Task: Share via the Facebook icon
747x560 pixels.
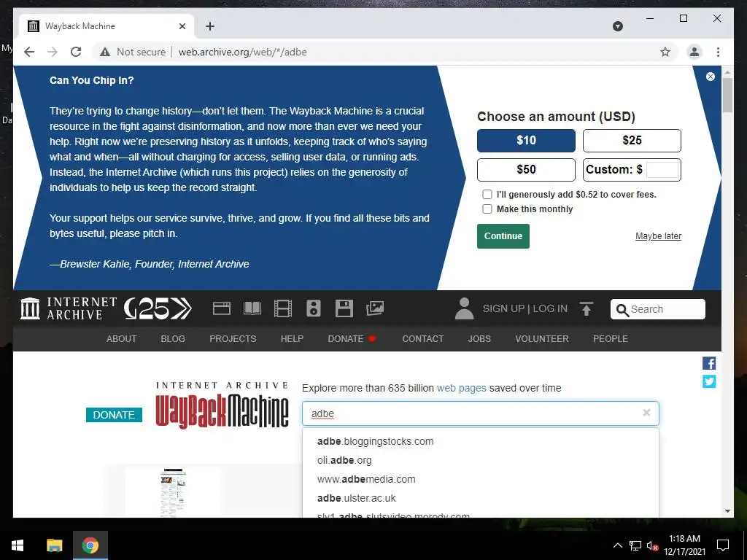Action: tap(709, 363)
